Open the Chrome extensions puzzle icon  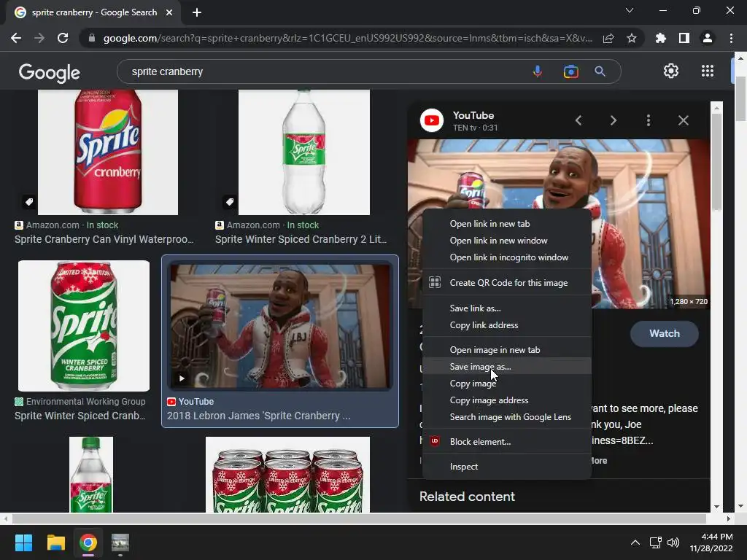[661, 38]
